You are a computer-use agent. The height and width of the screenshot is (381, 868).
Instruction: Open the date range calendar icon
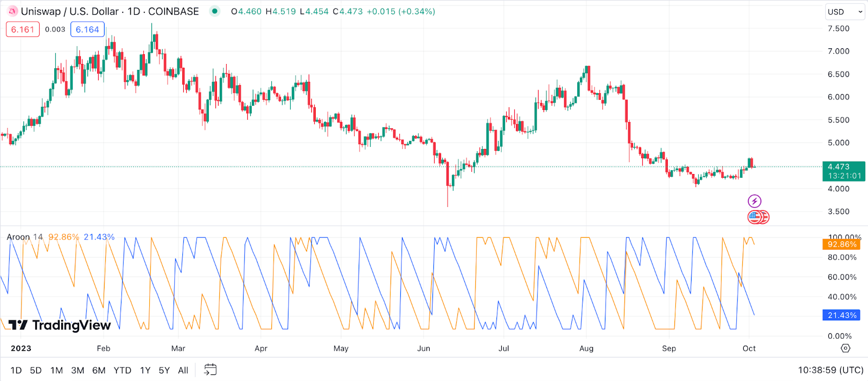pyautogui.click(x=210, y=370)
